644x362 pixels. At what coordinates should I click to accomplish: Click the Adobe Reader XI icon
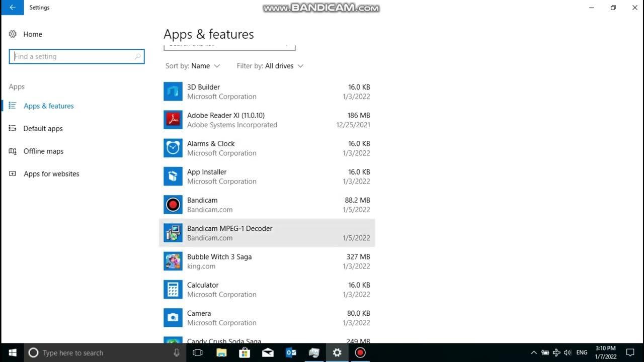coord(173,120)
